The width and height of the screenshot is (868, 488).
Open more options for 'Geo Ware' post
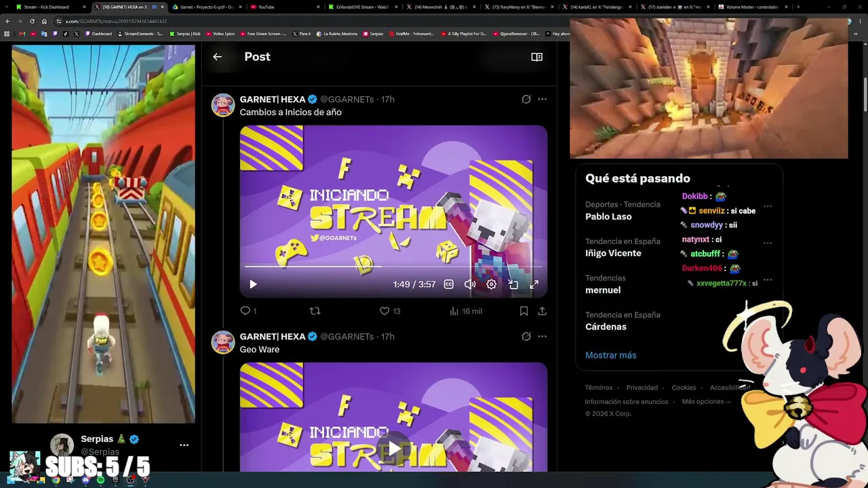[x=542, y=337]
